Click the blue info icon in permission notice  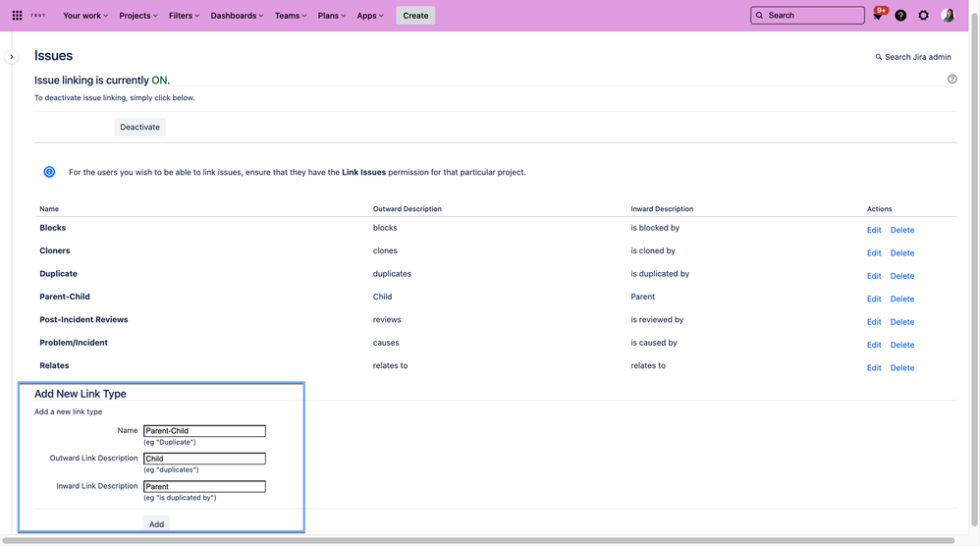point(49,172)
